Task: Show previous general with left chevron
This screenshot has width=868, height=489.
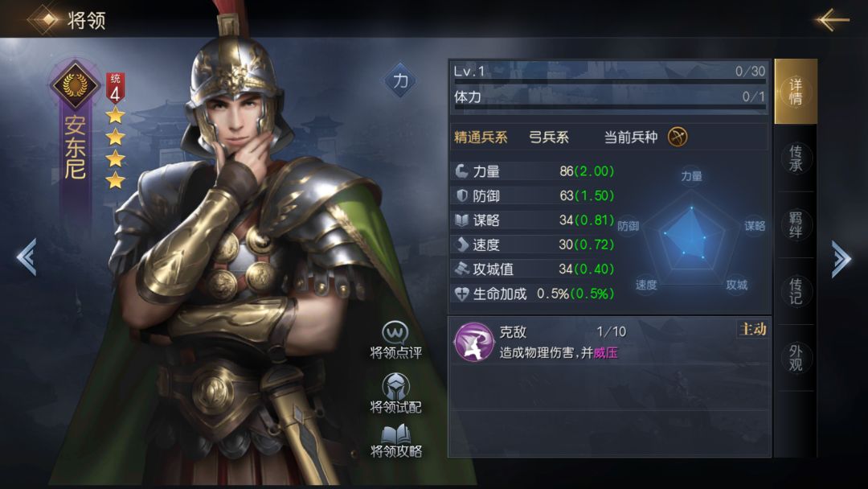Action: (27, 257)
